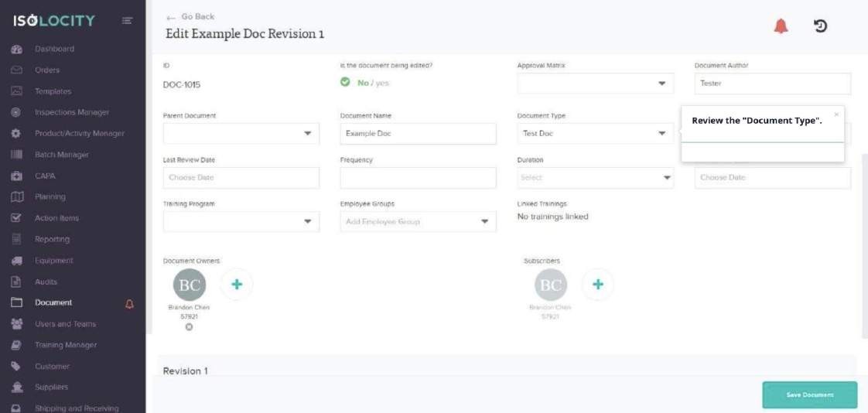Collapse the sidebar with hamburger icon

(128, 21)
